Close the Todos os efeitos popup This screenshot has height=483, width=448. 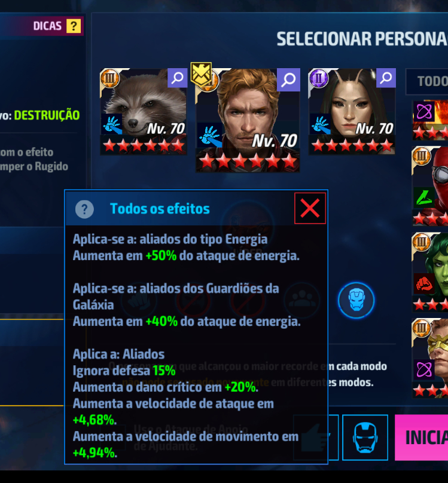tap(310, 208)
